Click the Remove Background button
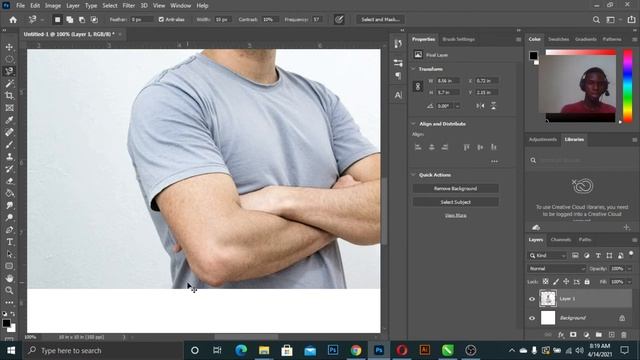The image size is (640, 360). (455, 189)
